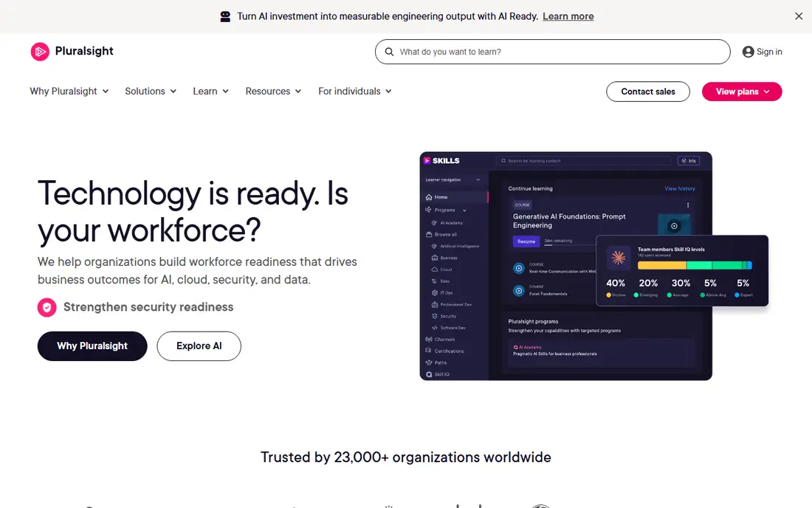Click the Generative AI course play thumbnail
Screen dimensions: 812x508
tap(674, 226)
